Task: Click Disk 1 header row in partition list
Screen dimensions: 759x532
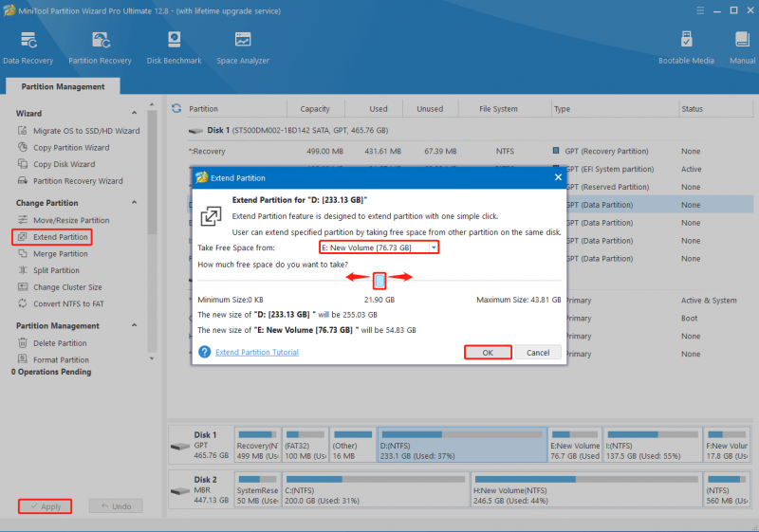Action: [x=470, y=130]
